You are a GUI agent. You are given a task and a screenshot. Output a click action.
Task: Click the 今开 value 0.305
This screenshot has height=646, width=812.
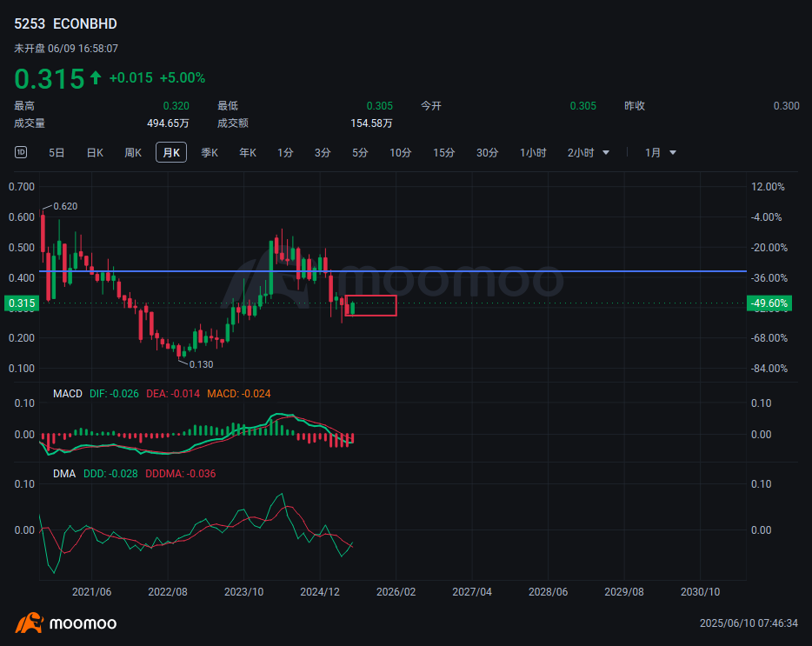[x=583, y=106]
